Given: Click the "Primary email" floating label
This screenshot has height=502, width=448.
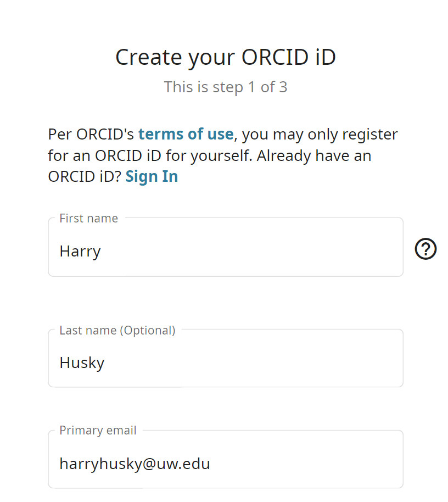Looking at the screenshot, I should pos(98,430).
